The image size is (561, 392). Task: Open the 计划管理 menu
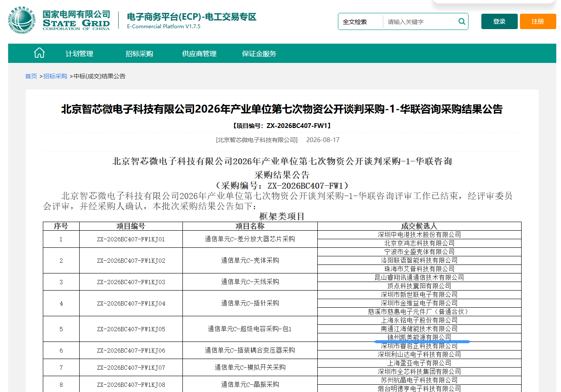point(79,53)
